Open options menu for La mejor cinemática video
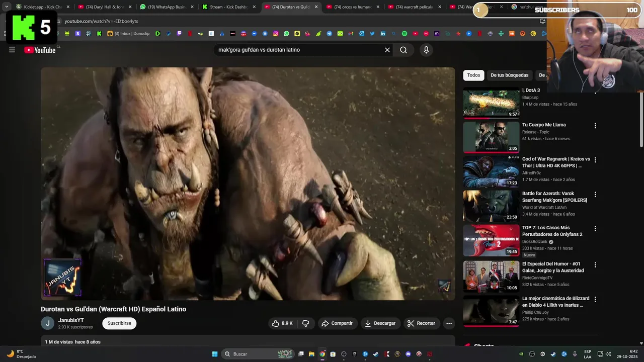The height and width of the screenshot is (362, 644). click(595, 299)
